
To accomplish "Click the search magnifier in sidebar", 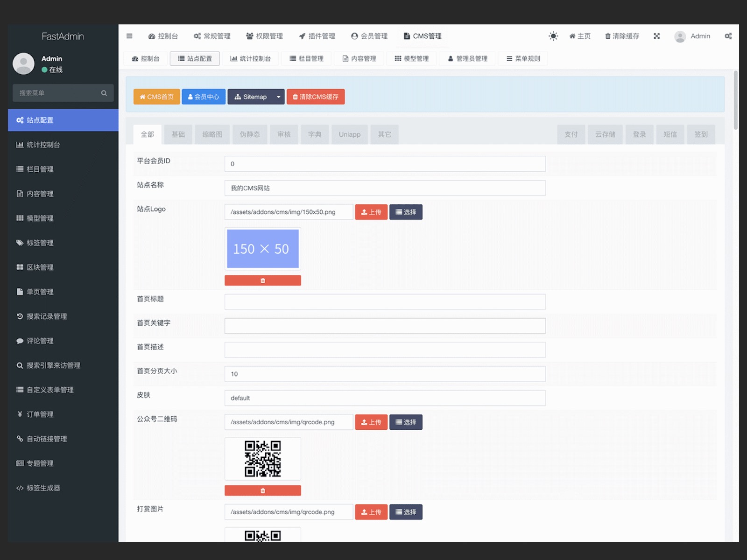I will pos(104,93).
